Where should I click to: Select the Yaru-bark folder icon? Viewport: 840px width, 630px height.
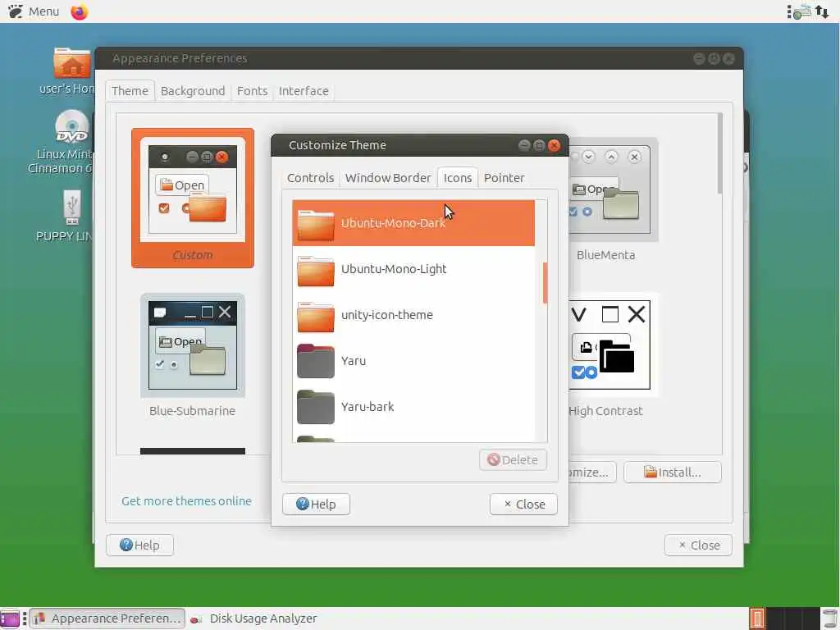point(316,407)
